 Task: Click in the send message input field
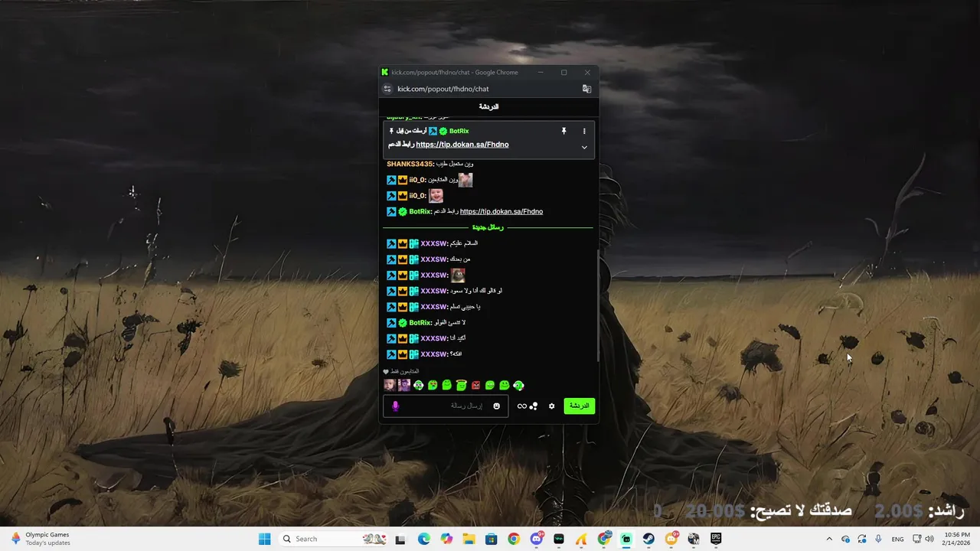(x=446, y=406)
